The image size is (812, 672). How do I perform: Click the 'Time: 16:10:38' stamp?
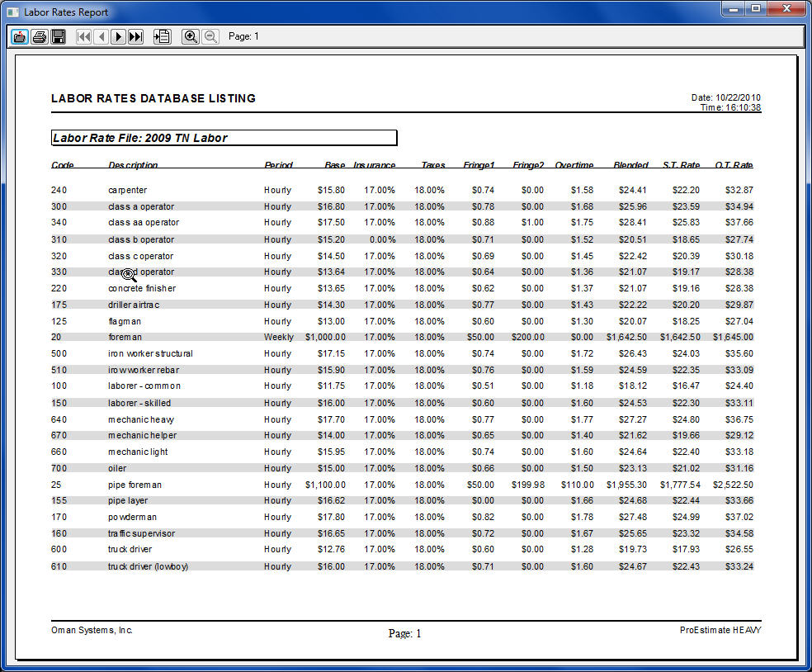pyautogui.click(x=730, y=107)
